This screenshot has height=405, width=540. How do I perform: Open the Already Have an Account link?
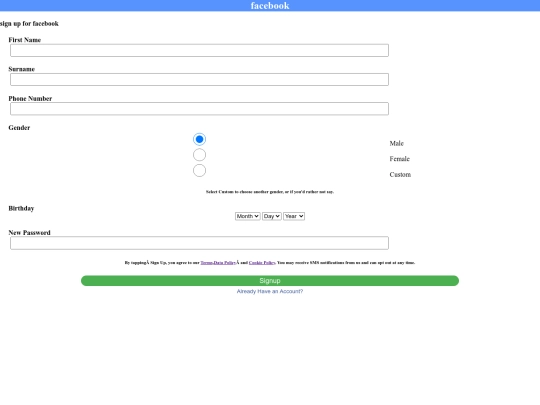pyautogui.click(x=270, y=291)
